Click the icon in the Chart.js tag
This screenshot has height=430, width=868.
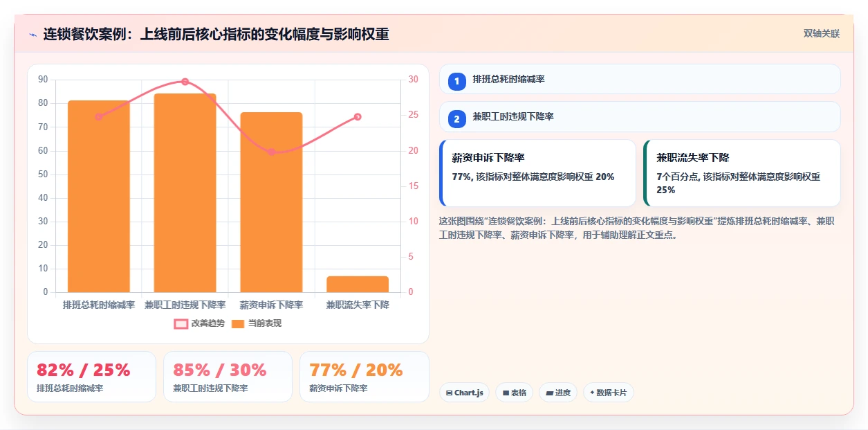450,393
